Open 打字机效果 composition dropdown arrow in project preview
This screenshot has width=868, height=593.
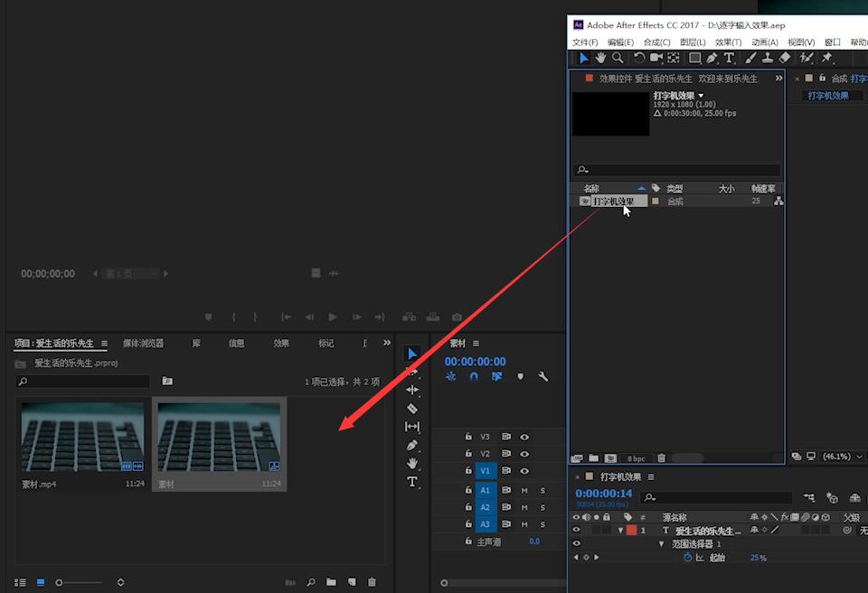coord(701,95)
